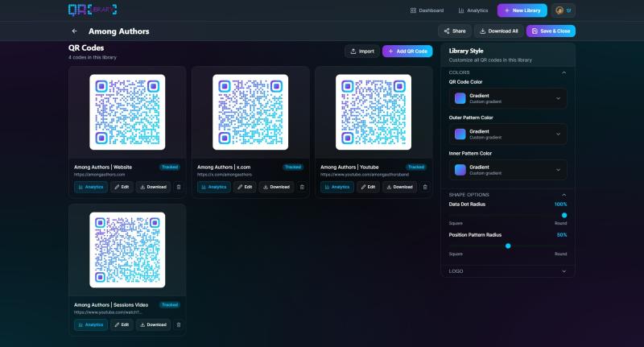Open the Analytics page in top navigation

pos(473,10)
